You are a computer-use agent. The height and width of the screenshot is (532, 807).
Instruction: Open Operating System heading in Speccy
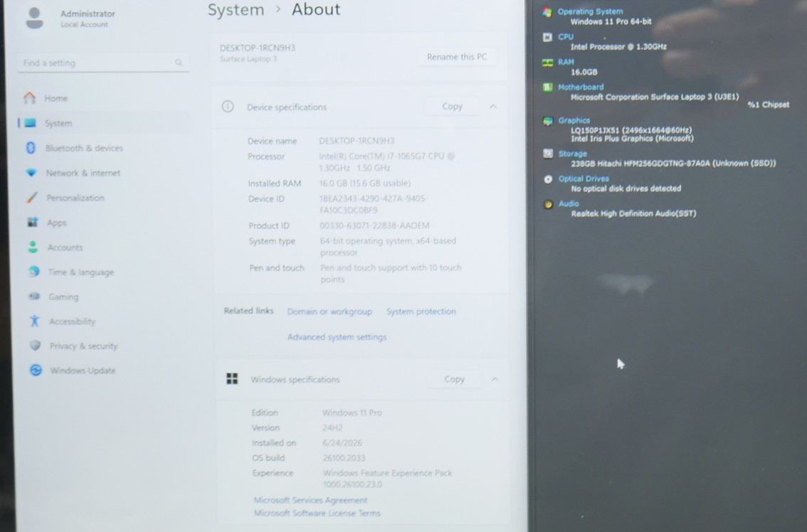point(591,11)
